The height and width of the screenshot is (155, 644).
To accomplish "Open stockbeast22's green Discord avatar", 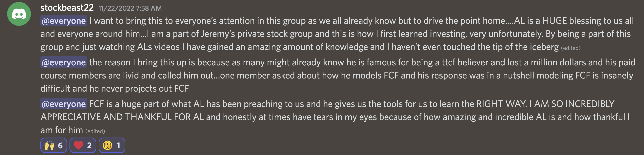I will point(19,14).
